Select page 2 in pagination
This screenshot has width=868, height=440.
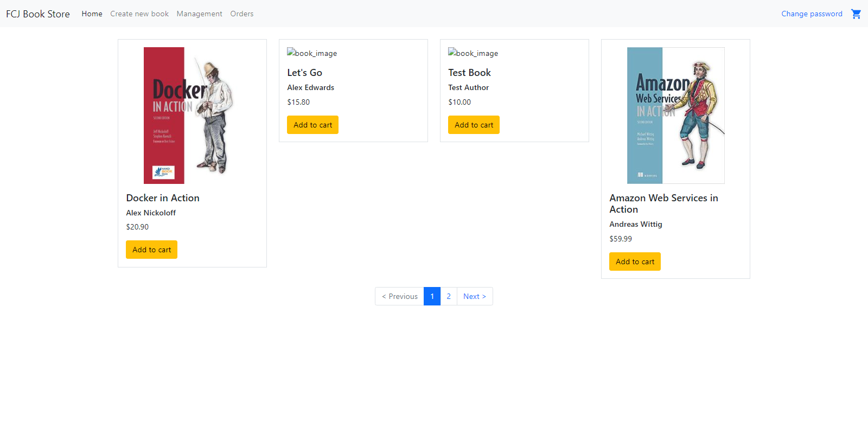[x=449, y=296]
